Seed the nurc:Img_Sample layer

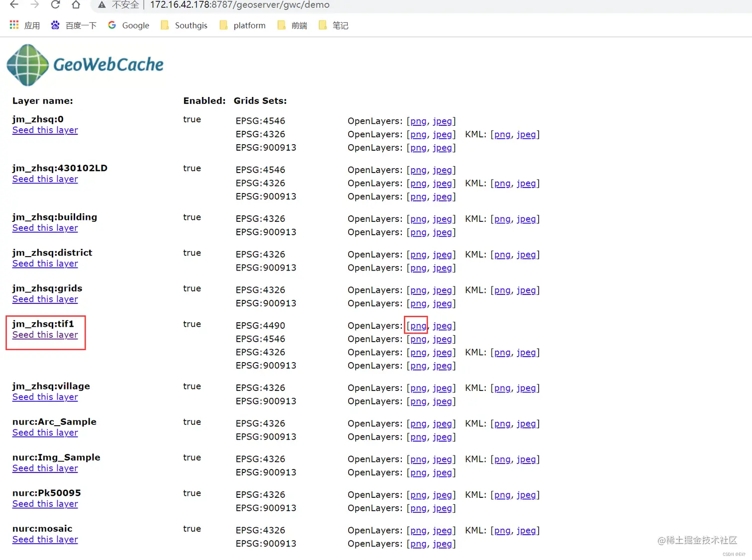click(x=45, y=468)
